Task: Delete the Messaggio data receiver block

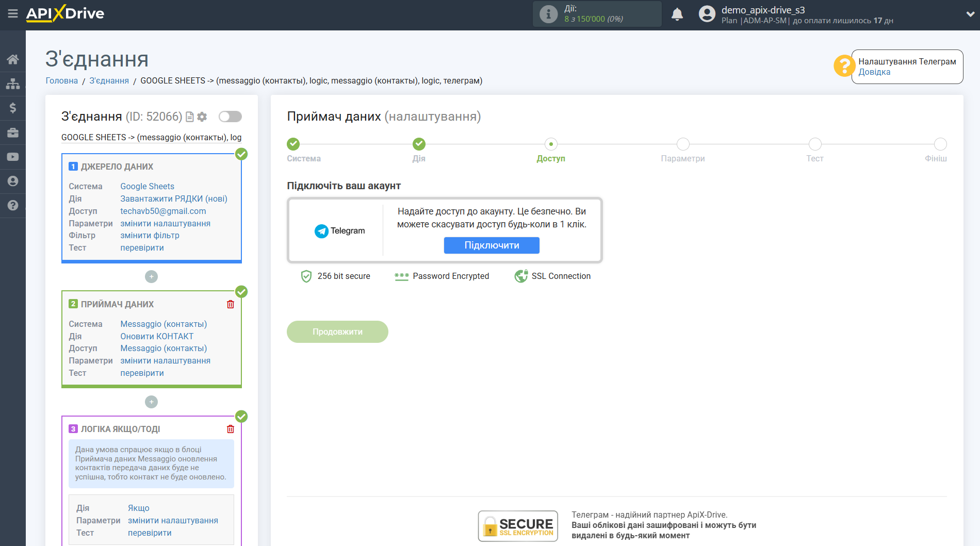Action: 231,304
